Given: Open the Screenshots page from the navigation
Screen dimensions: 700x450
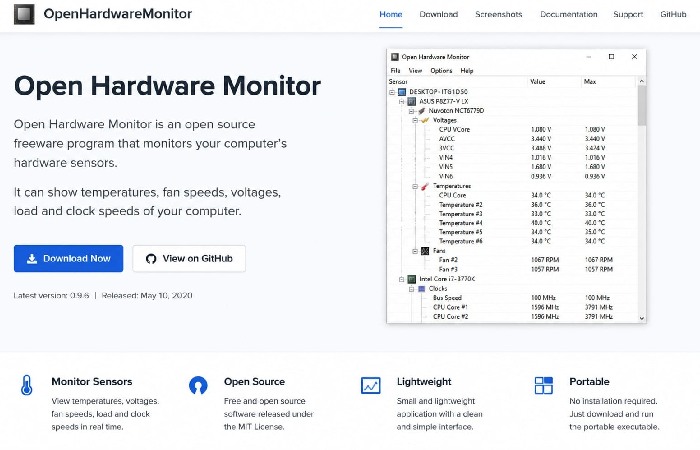Looking at the screenshot, I should click(x=499, y=14).
